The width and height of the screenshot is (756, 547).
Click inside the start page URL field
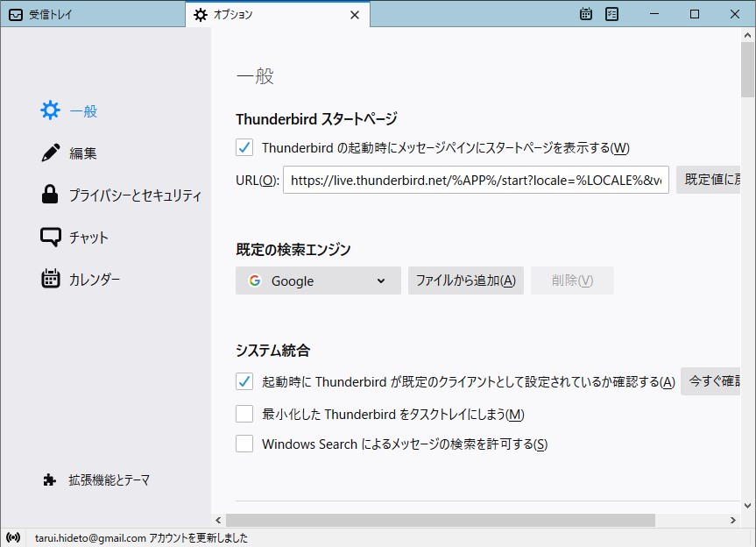[x=473, y=180]
